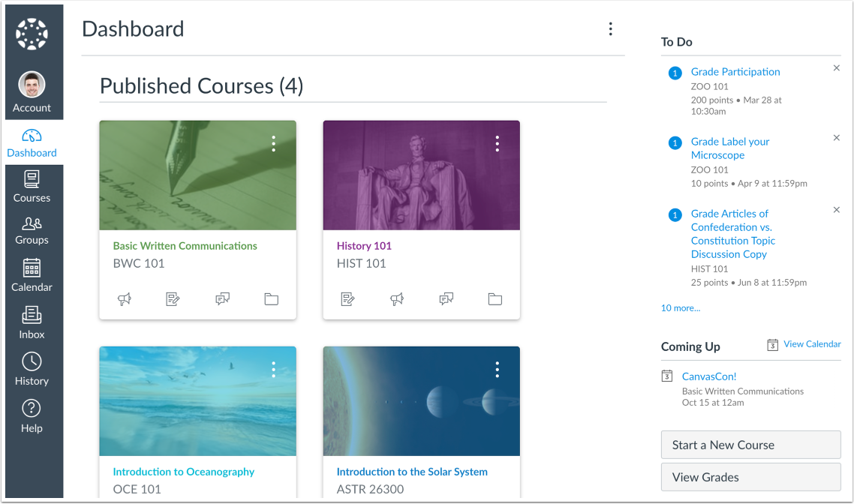This screenshot has width=854, height=504.
Task: Open Announcements for BWC 101
Action: [124, 298]
